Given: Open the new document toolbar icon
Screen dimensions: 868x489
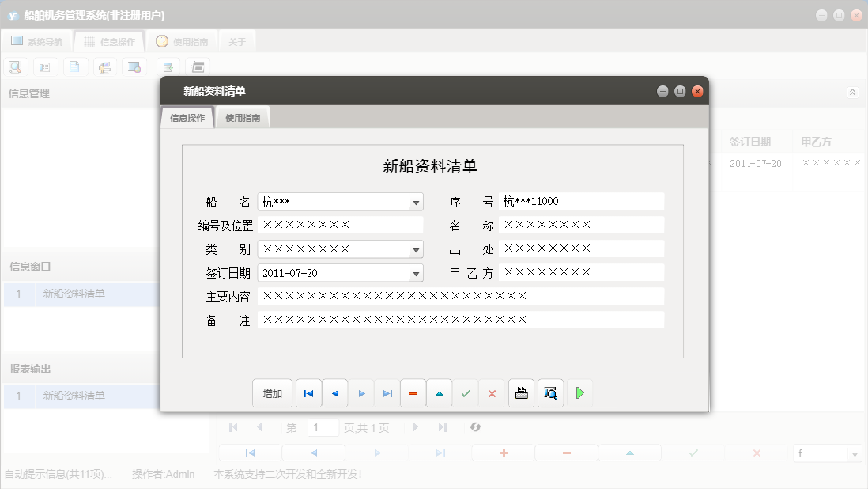Looking at the screenshot, I should [x=75, y=66].
